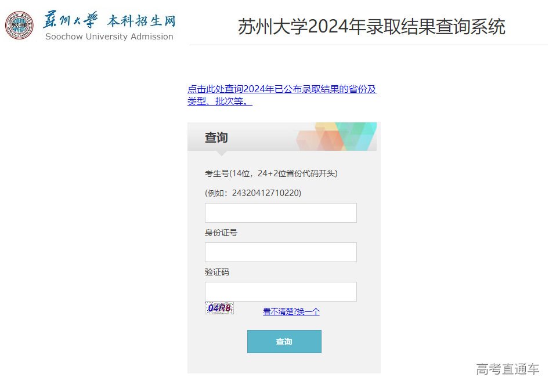Viewport: 556px width, 392px height.
Task: Click the page title 苏州大学2024年录取结果查询系统
Action: coord(371,26)
